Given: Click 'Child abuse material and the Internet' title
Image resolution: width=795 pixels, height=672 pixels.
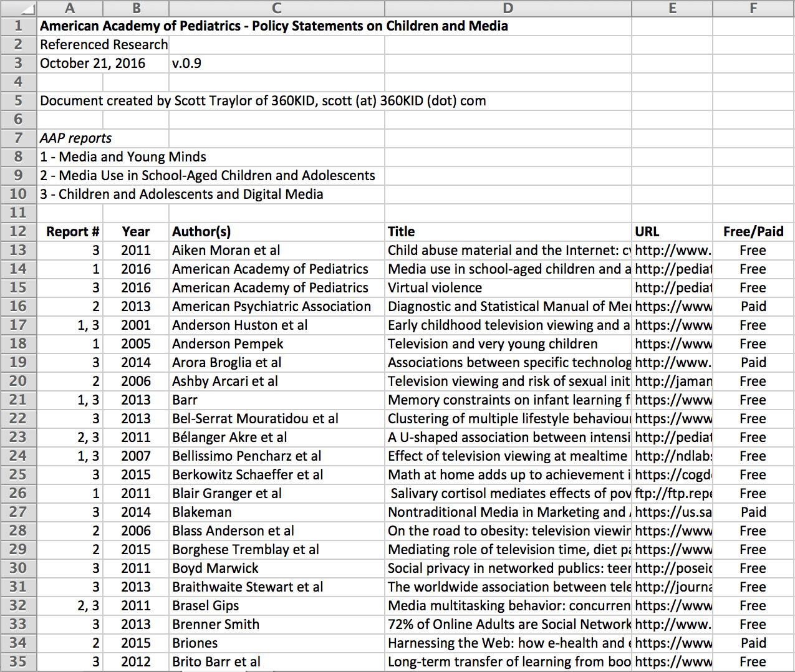Looking at the screenshot, I should click(508, 250).
